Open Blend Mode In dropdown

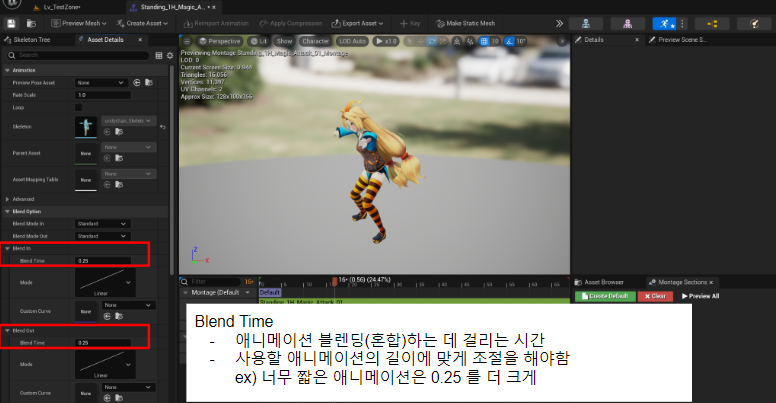click(103, 224)
